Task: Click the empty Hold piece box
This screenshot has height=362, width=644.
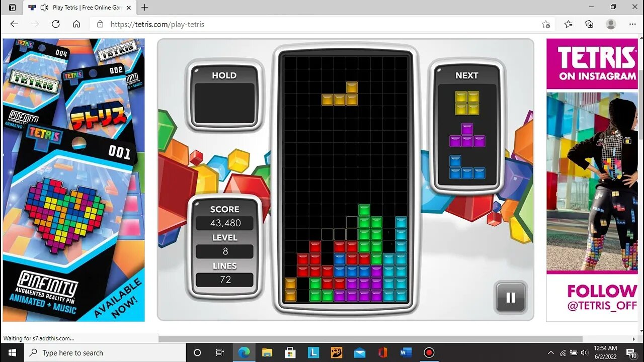Action: [x=224, y=104]
